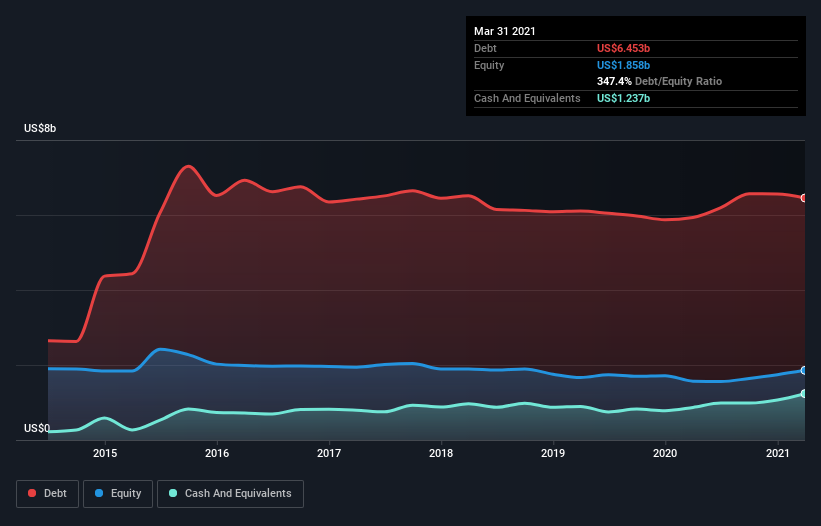
Task: Click the Debt row label in tooltip
Action: (485, 48)
